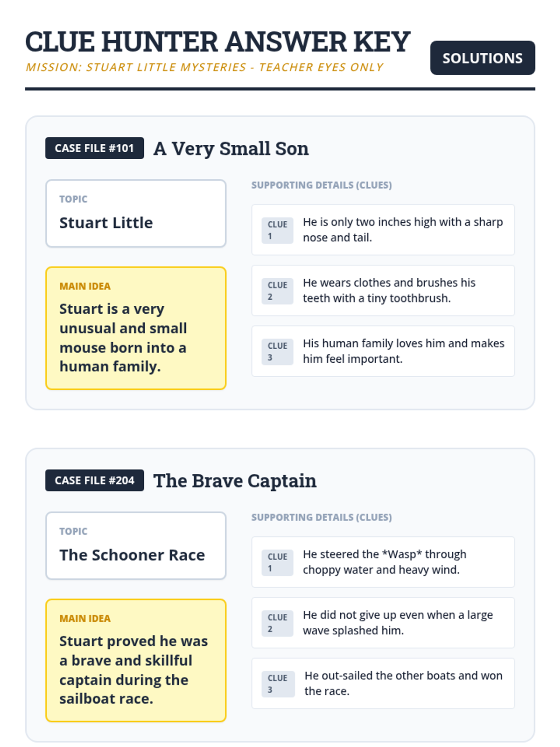Open The Brave Captain case title

235,481
